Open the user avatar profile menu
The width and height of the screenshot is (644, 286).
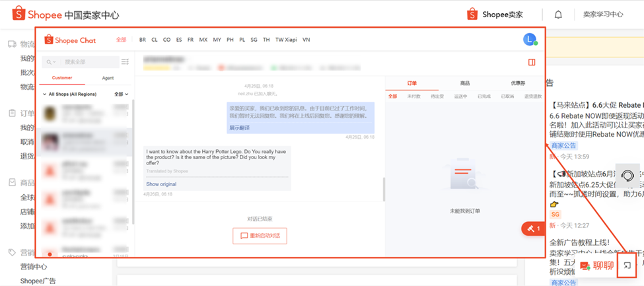pos(529,40)
